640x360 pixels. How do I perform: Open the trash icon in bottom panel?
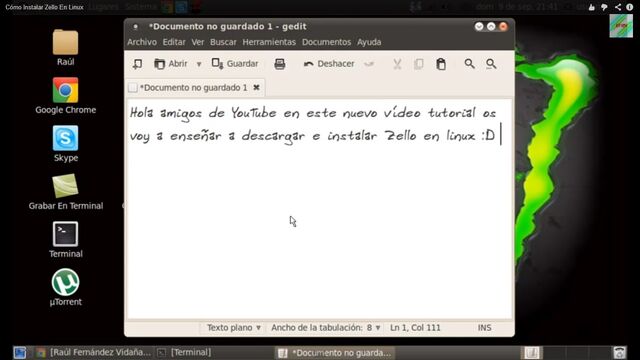coord(619,353)
